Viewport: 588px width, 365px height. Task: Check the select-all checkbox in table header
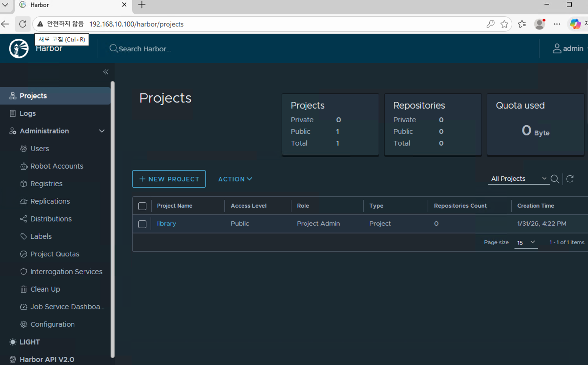[x=142, y=206]
